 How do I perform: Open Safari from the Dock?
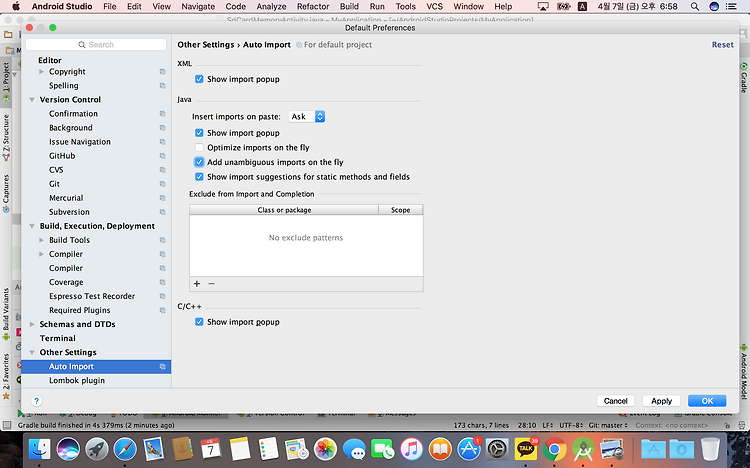coord(125,449)
